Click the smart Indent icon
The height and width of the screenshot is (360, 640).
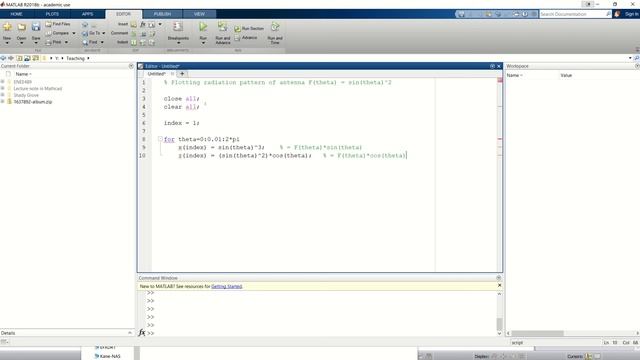tap(134, 42)
